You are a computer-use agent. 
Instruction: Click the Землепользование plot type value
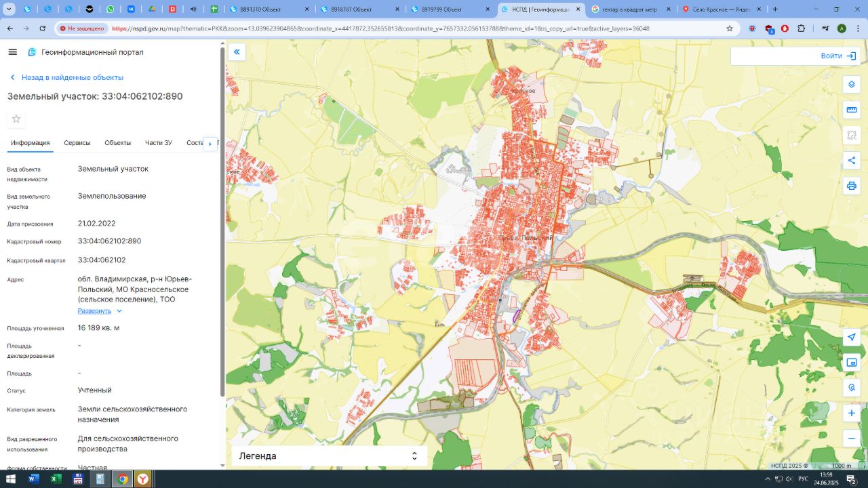point(112,197)
